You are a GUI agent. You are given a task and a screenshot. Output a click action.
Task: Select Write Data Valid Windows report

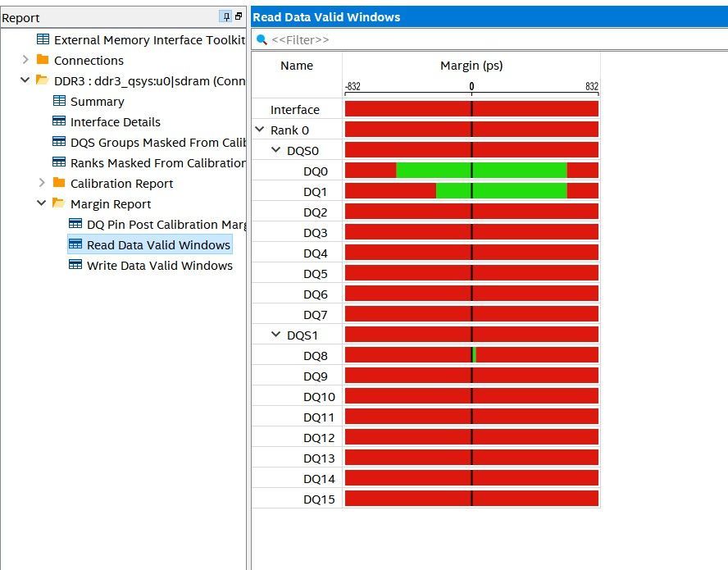point(160,265)
